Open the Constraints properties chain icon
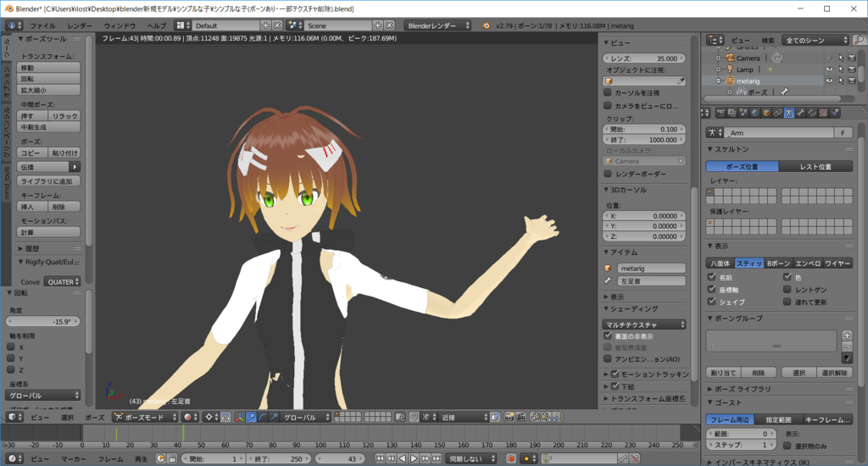Image resolution: width=868 pixels, height=466 pixels. click(x=778, y=113)
